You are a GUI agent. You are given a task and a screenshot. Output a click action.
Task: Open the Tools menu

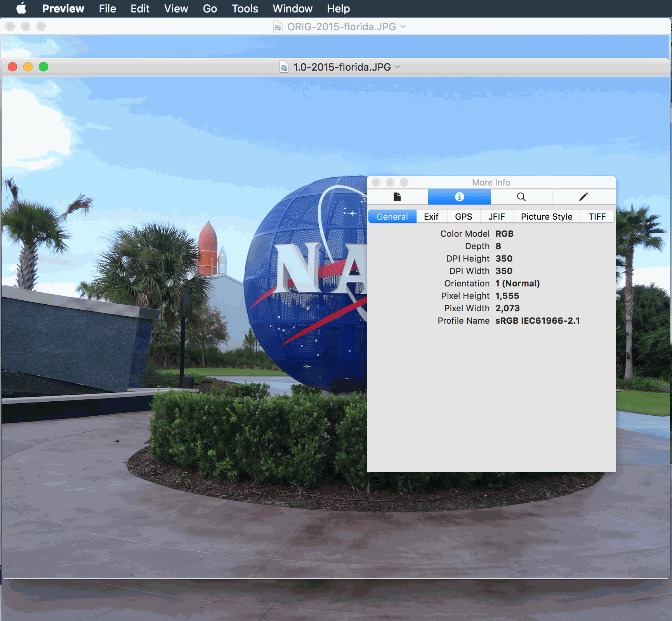(x=245, y=9)
